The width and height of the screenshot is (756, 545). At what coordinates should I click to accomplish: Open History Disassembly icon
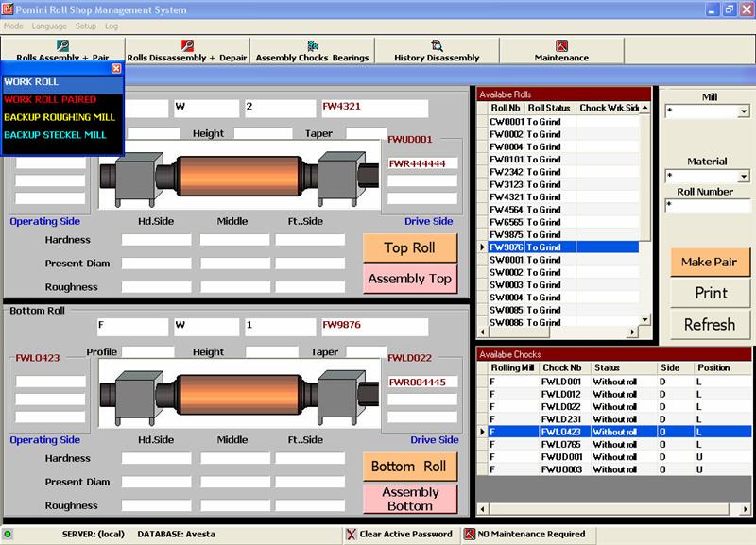(437, 45)
